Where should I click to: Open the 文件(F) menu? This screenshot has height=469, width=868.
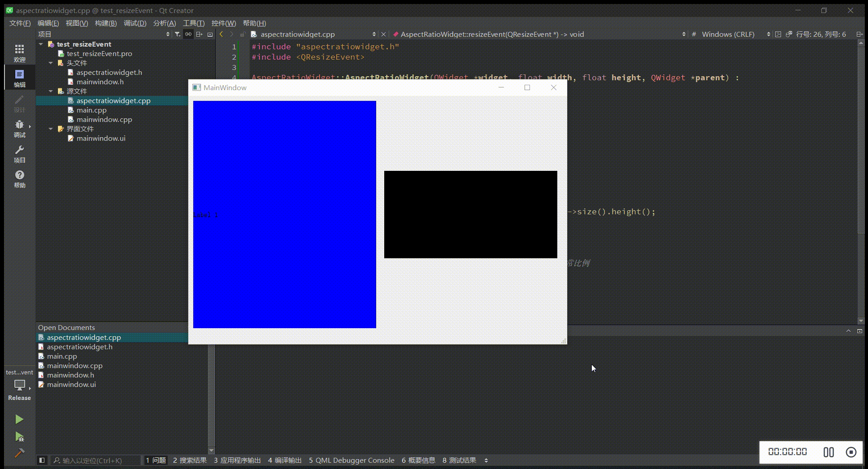[x=20, y=23]
